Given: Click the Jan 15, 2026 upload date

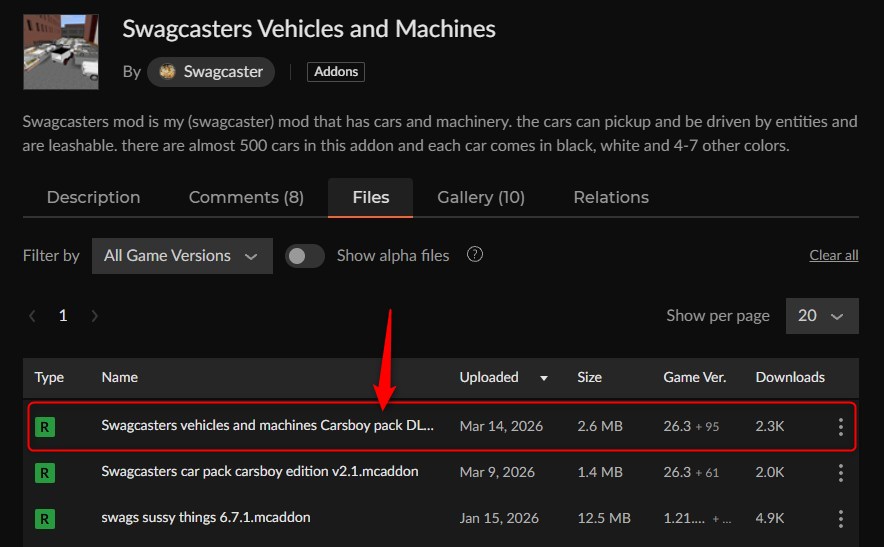Looking at the screenshot, I should pos(499,518).
